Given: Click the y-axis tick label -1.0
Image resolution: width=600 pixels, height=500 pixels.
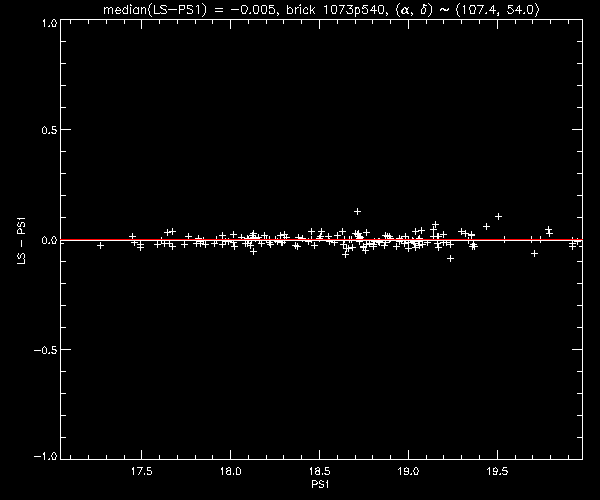Looking at the screenshot, I should point(46,456).
